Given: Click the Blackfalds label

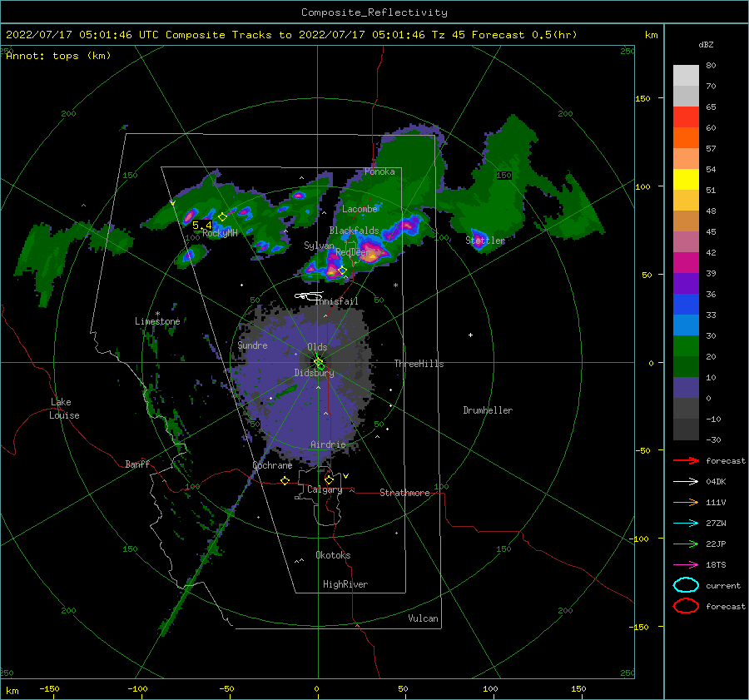Looking at the screenshot, I should click(354, 231).
